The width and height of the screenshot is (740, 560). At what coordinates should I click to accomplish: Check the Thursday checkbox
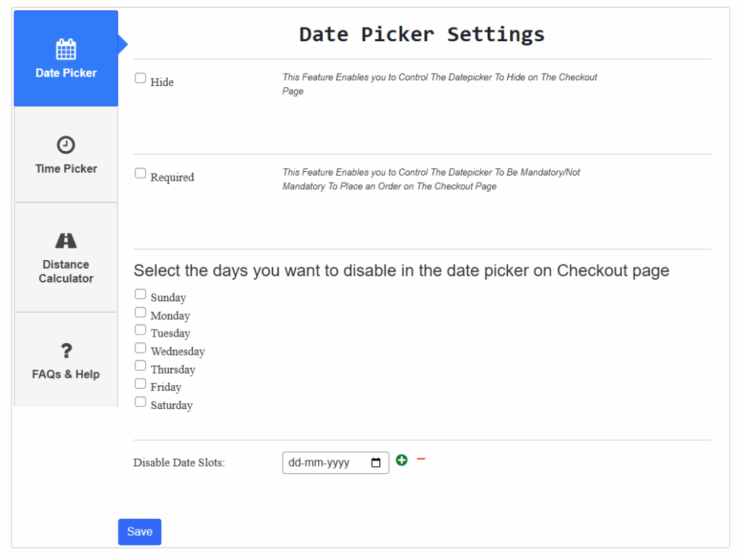(x=140, y=365)
